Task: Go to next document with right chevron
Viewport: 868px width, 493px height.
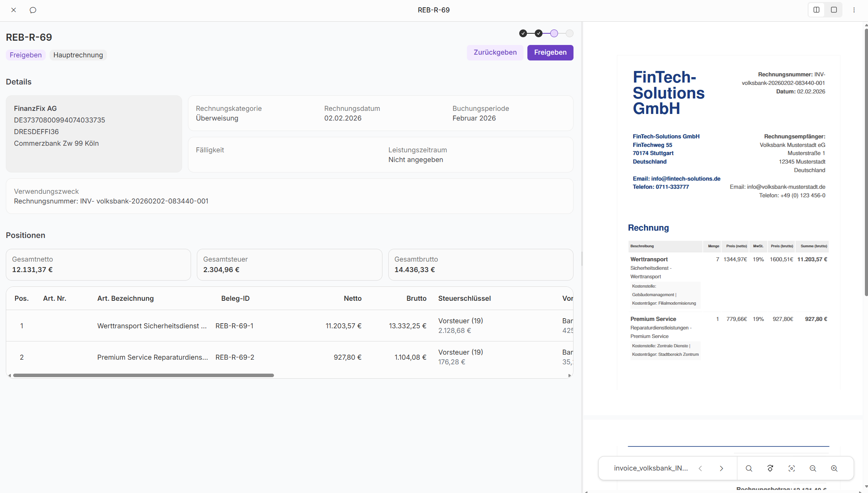Action: tap(721, 468)
